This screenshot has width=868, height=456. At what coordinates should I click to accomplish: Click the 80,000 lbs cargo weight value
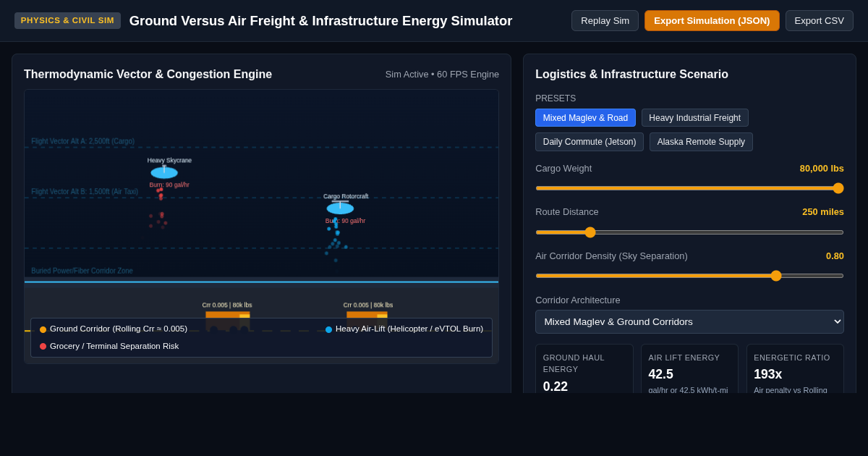tap(822, 169)
